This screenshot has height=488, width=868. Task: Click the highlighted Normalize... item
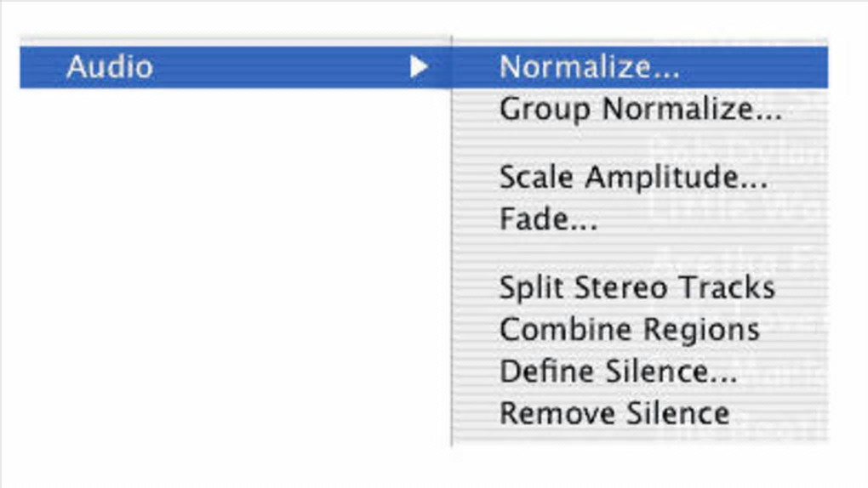pos(589,67)
